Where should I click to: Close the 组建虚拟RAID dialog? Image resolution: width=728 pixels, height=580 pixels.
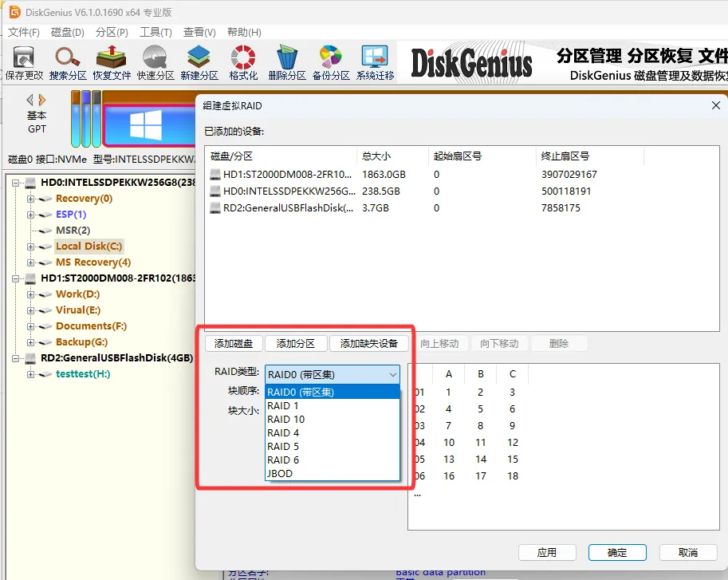pos(716,105)
